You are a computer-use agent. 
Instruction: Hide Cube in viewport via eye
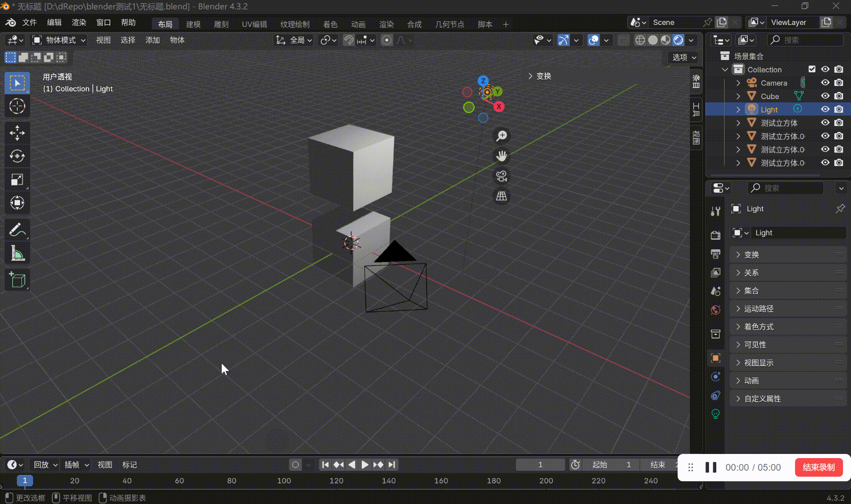[x=825, y=96]
